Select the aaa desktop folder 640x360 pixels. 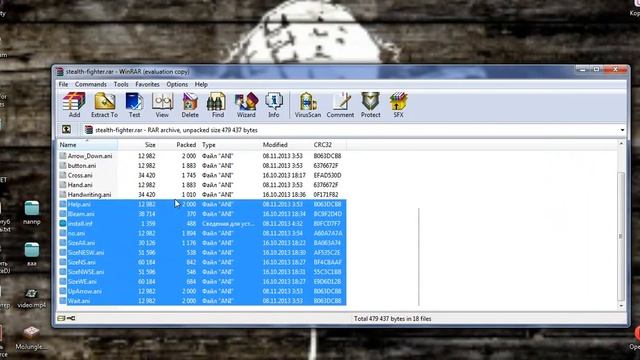tap(32, 254)
